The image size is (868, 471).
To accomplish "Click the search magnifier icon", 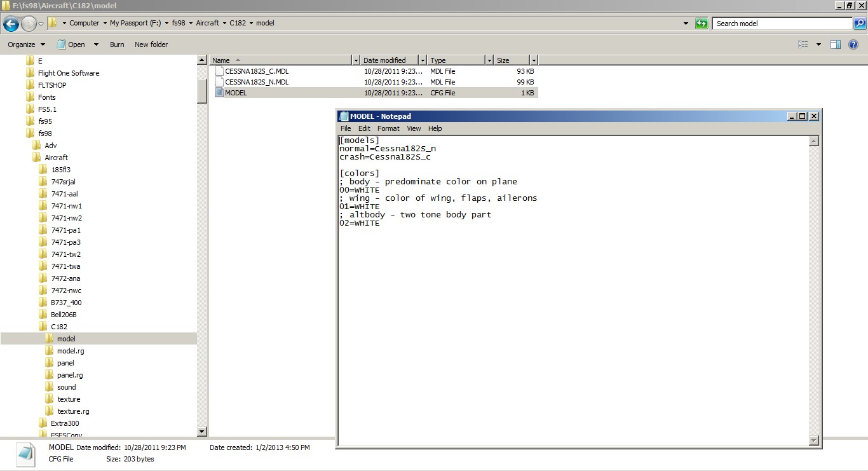I will point(859,24).
